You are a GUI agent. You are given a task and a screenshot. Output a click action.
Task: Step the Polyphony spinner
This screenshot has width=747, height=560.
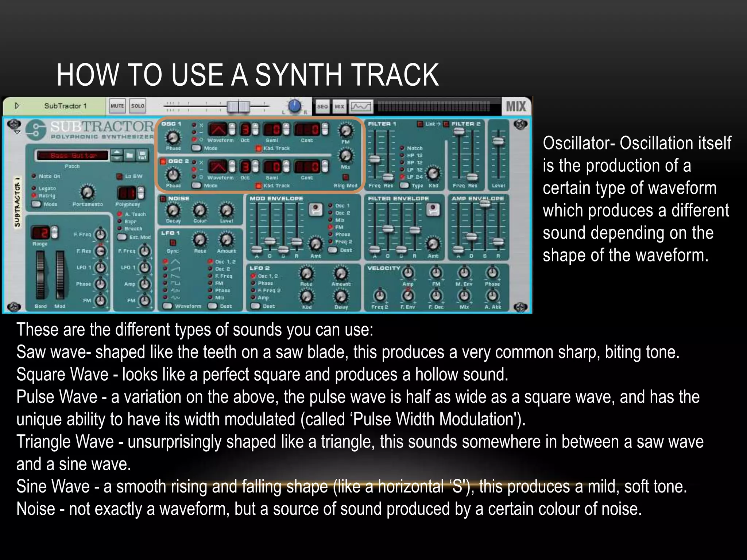point(140,193)
